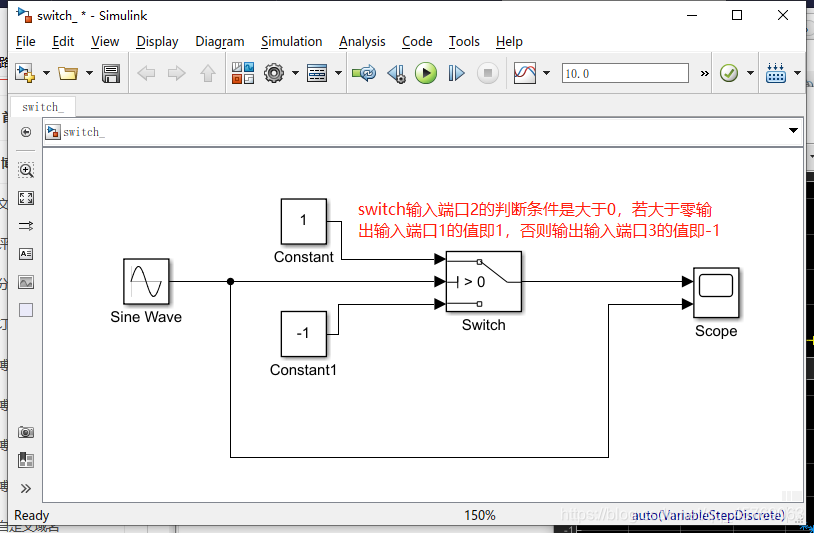The height and width of the screenshot is (533, 814).
Task: Open the New Model dropdown arrow
Action: pyautogui.click(x=46, y=73)
